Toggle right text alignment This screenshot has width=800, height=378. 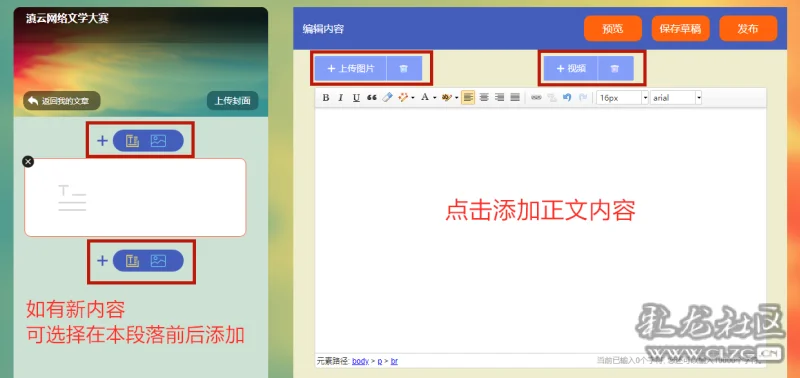(x=499, y=98)
